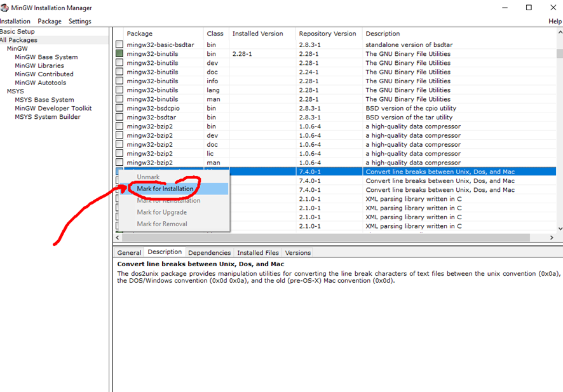Click the horizontal scrollbar right arrow
The image size is (563, 392).
pos(552,238)
